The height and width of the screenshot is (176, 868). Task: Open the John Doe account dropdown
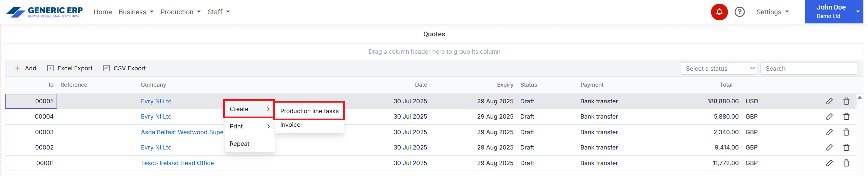point(833,12)
